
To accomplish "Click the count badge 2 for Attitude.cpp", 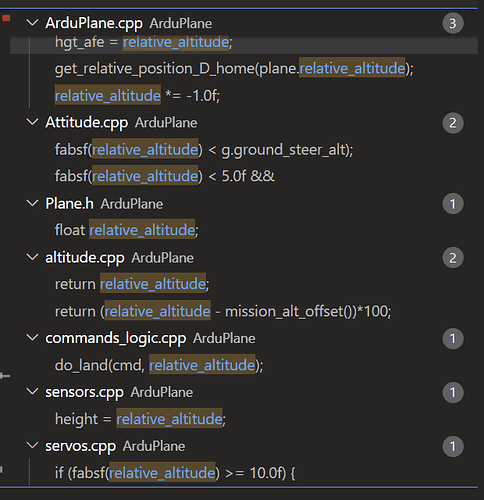I will 453,123.
